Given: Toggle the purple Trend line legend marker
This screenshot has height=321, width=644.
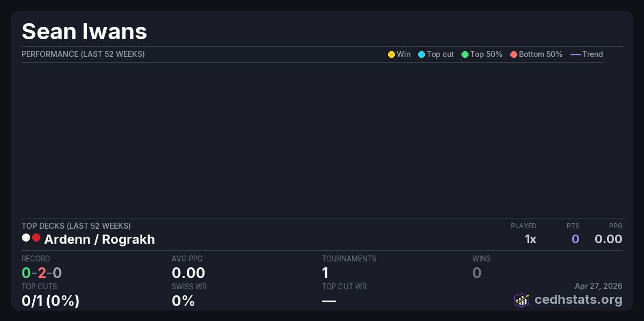Looking at the screenshot, I should tap(575, 54).
